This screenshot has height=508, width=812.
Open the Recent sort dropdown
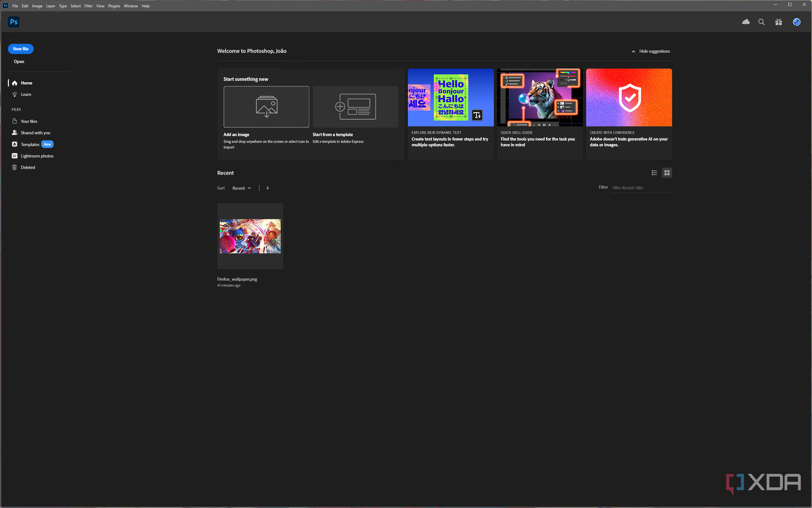(x=242, y=188)
